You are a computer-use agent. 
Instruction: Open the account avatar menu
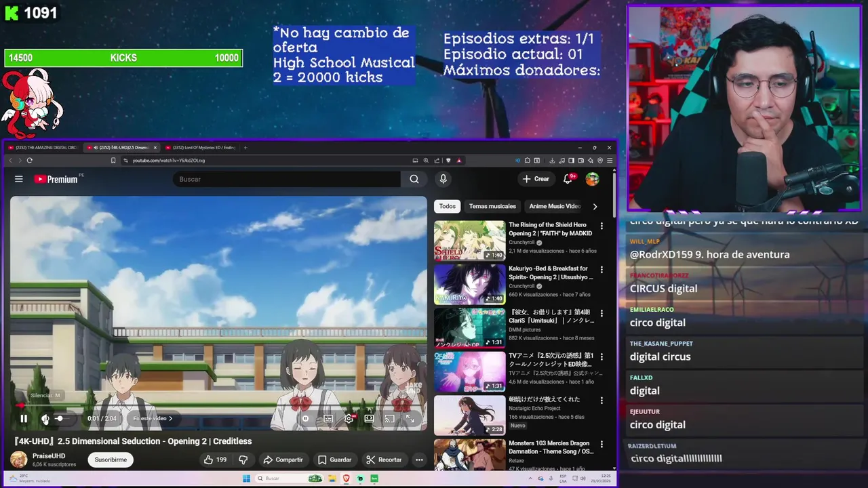tap(592, 179)
